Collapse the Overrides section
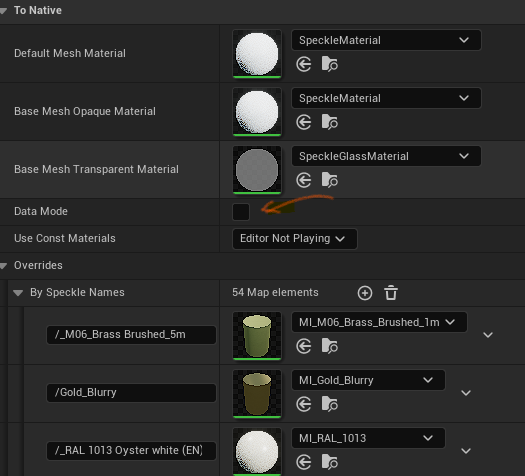525x476 pixels. tap(3, 266)
